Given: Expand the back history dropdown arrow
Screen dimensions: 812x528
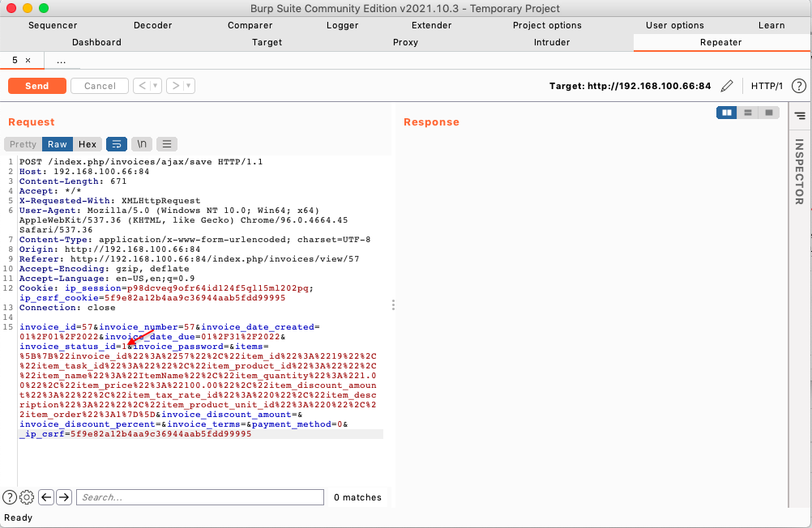Looking at the screenshot, I should [156, 86].
